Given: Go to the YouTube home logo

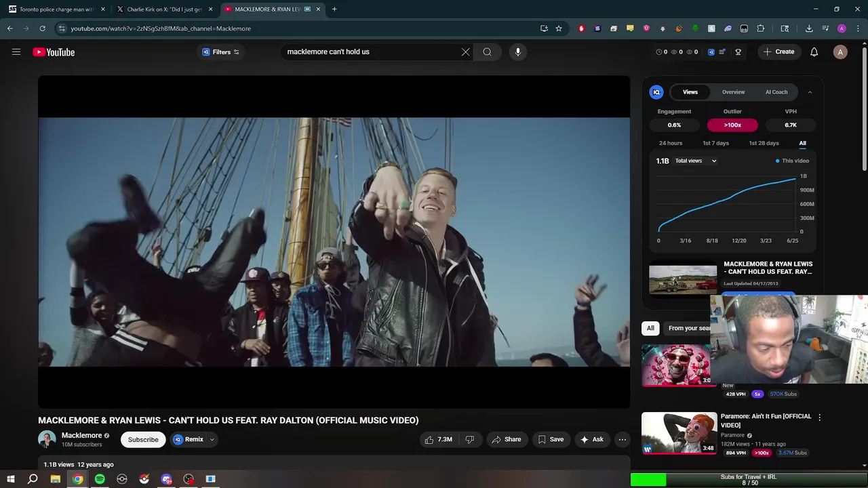Looking at the screenshot, I should [x=54, y=52].
